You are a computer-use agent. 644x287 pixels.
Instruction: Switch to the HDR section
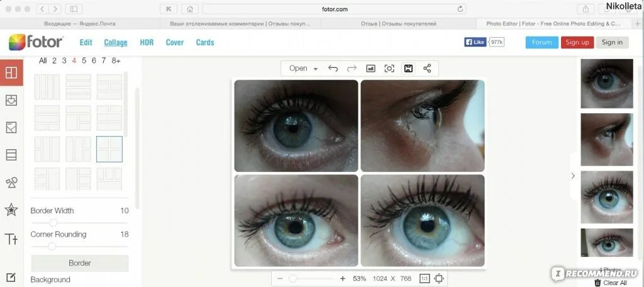click(x=147, y=42)
